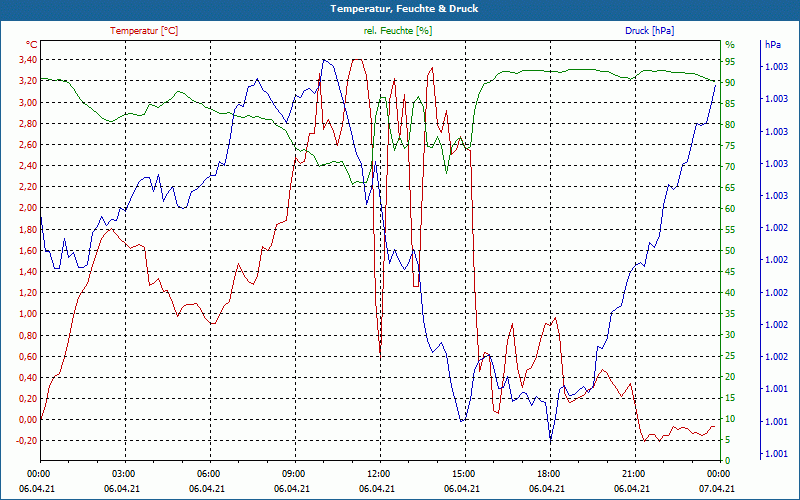The height and width of the screenshot is (500, 800).
Task: Click the 2,00 temperature axis value
Action: click(28, 208)
